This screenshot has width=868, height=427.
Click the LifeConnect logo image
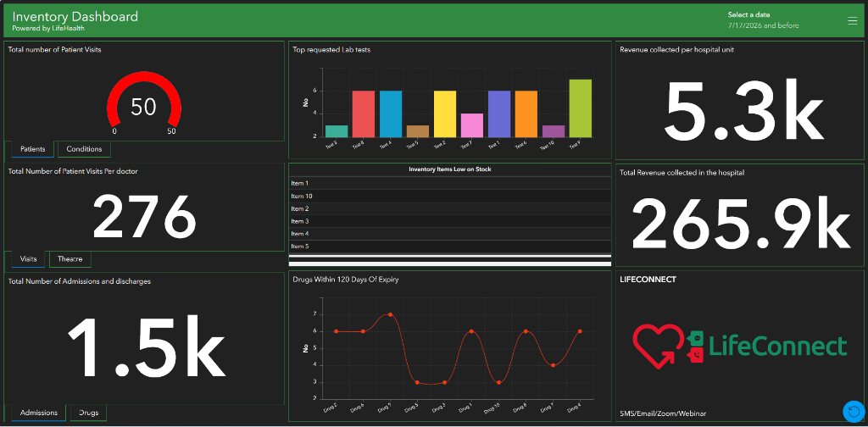coord(739,347)
